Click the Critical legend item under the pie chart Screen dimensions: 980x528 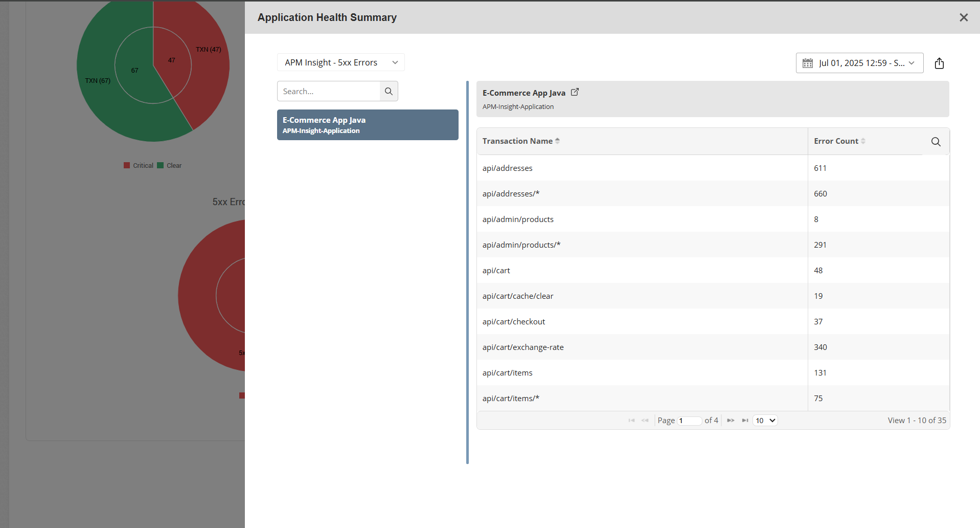tap(138, 165)
